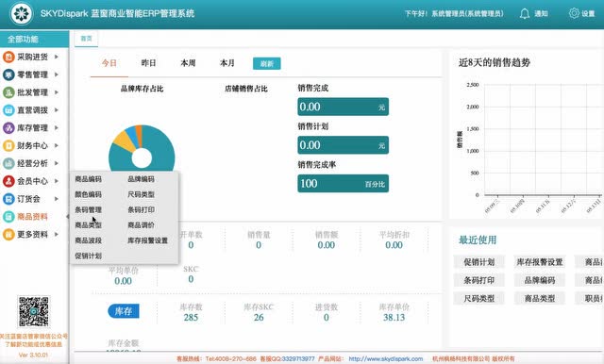Click the 采购进货 sidebar icon
The height and width of the screenshot is (364, 604).
8,57
